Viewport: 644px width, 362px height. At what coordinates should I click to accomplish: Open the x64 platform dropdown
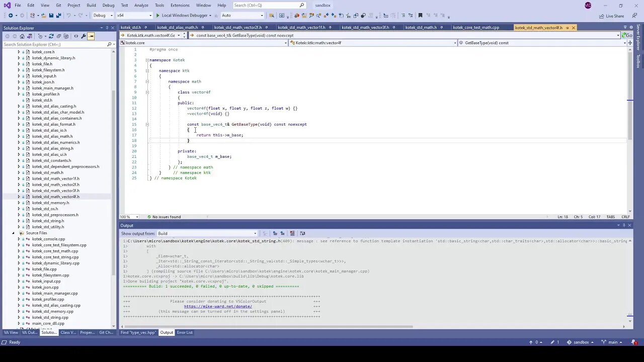134,16
